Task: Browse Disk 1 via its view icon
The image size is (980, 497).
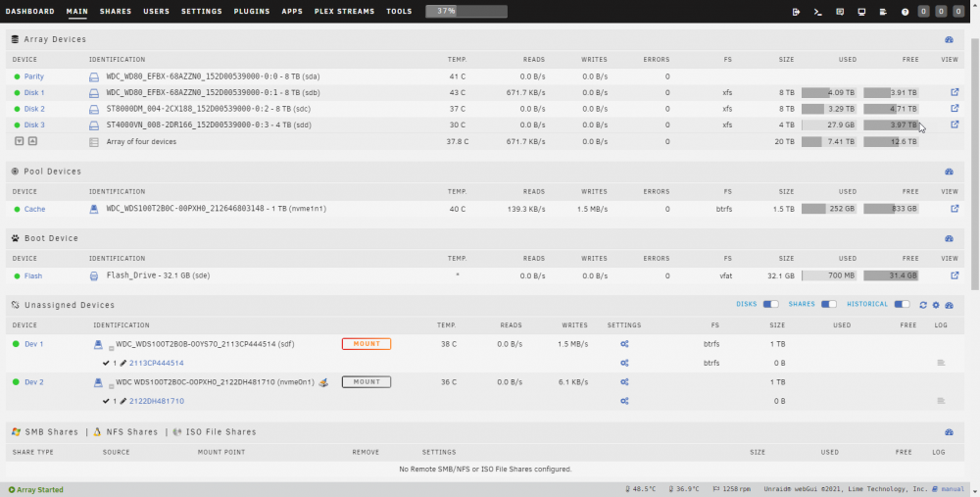Action: 955,92
